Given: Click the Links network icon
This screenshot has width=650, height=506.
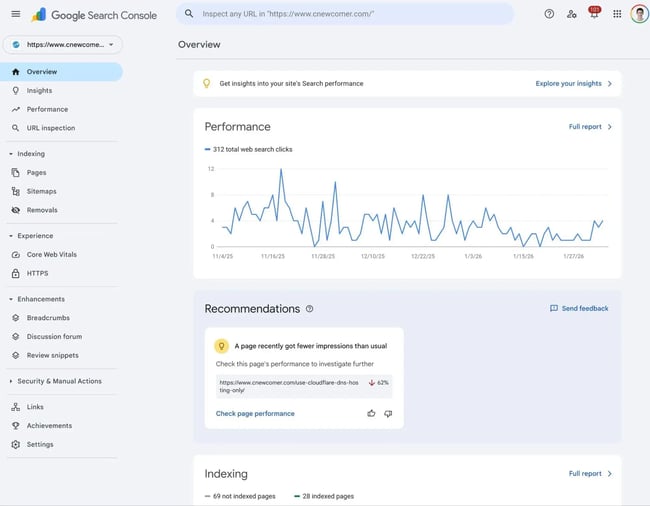Looking at the screenshot, I should point(16,407).
